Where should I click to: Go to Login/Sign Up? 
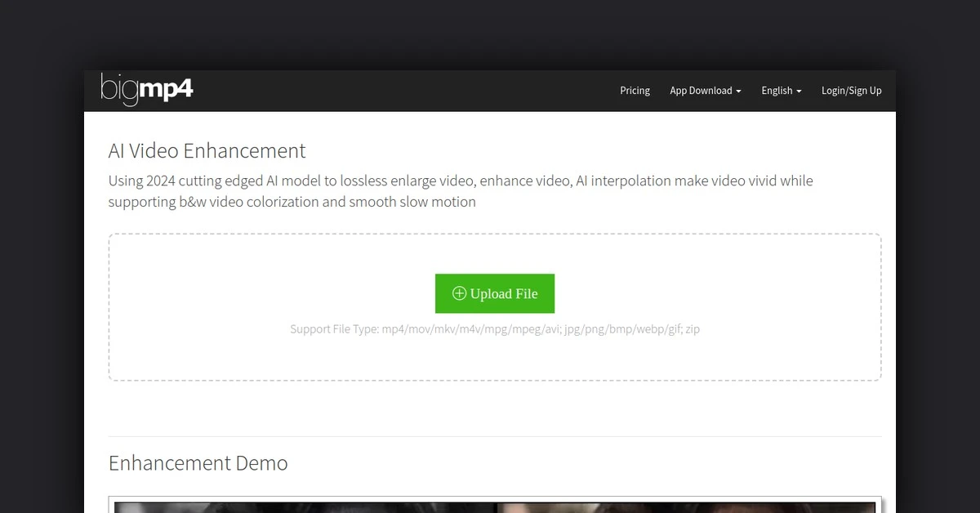click(851, 91)
